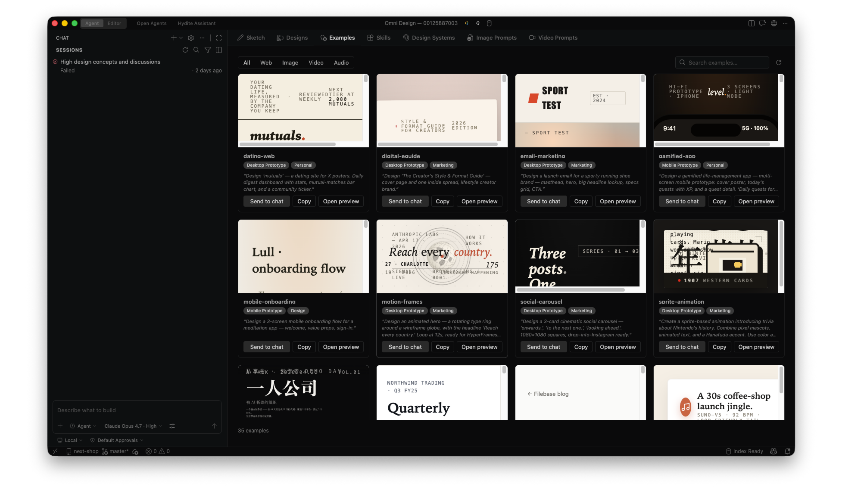Open preview for motion-frames example
This screenshot has width=868, height=488.
point(479,347)
